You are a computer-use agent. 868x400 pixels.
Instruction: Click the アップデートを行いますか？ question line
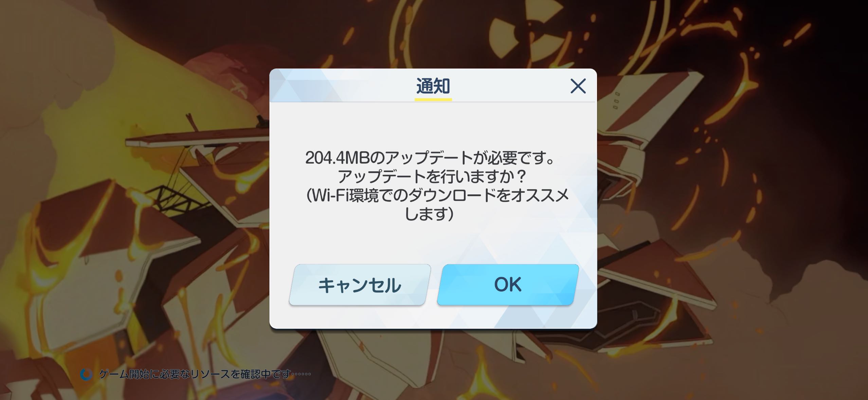pyautogui.click(x=432, y=176)
